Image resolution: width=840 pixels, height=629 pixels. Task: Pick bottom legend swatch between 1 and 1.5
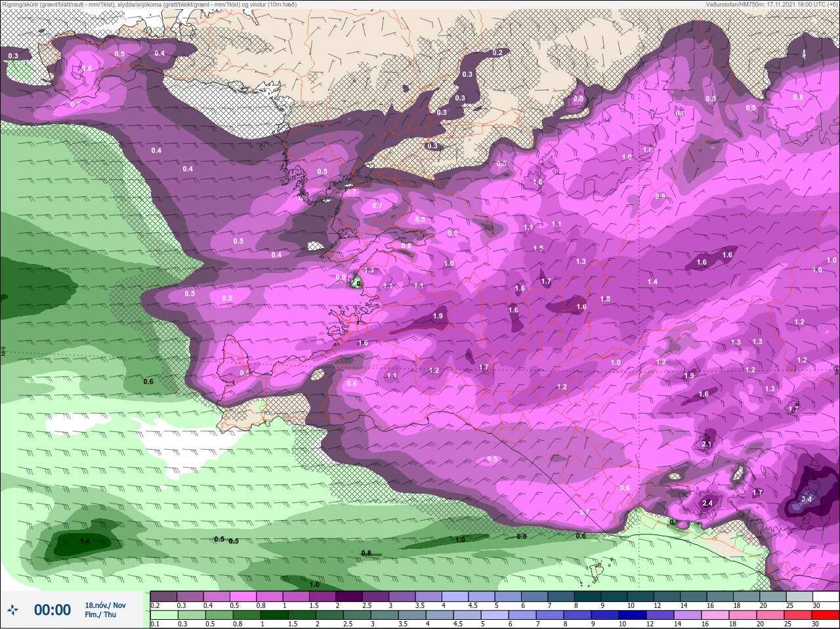(x=274, y=615)
